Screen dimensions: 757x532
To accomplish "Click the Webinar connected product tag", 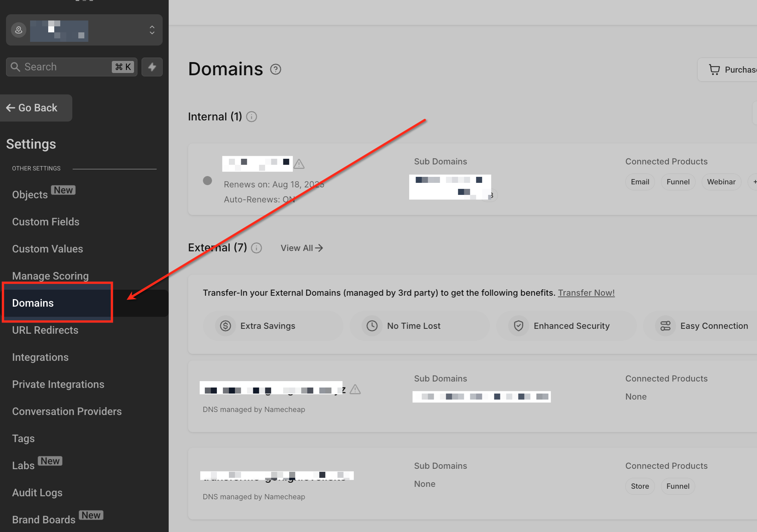I will click(x=721, y=182).
